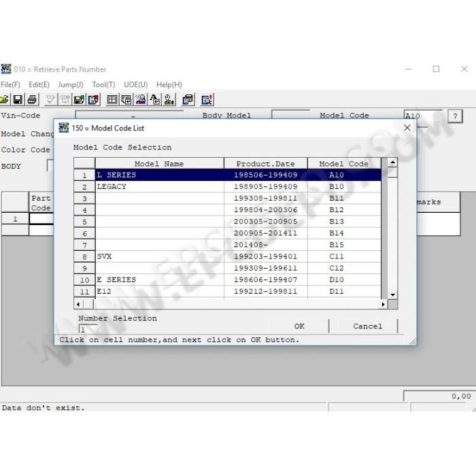Click the greyed-out 123 checkmark toolbar icon
Viewport: 476px width, 476px height.
(50, 99)
